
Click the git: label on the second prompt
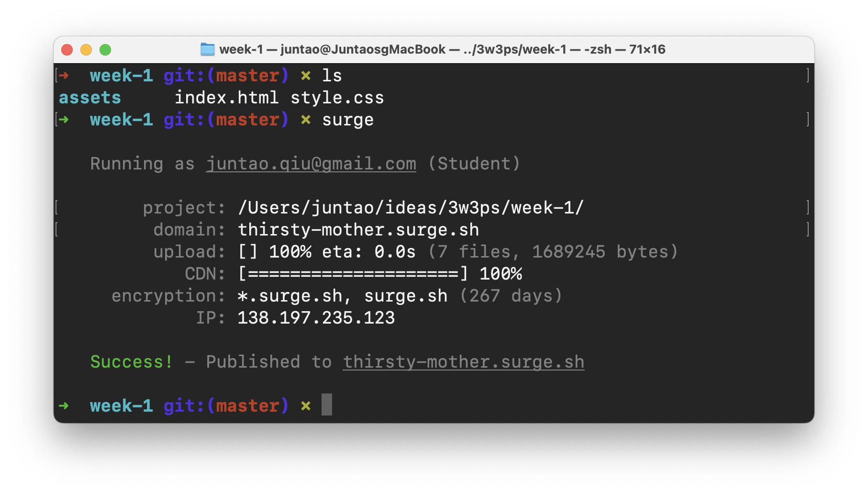[184, 120]
